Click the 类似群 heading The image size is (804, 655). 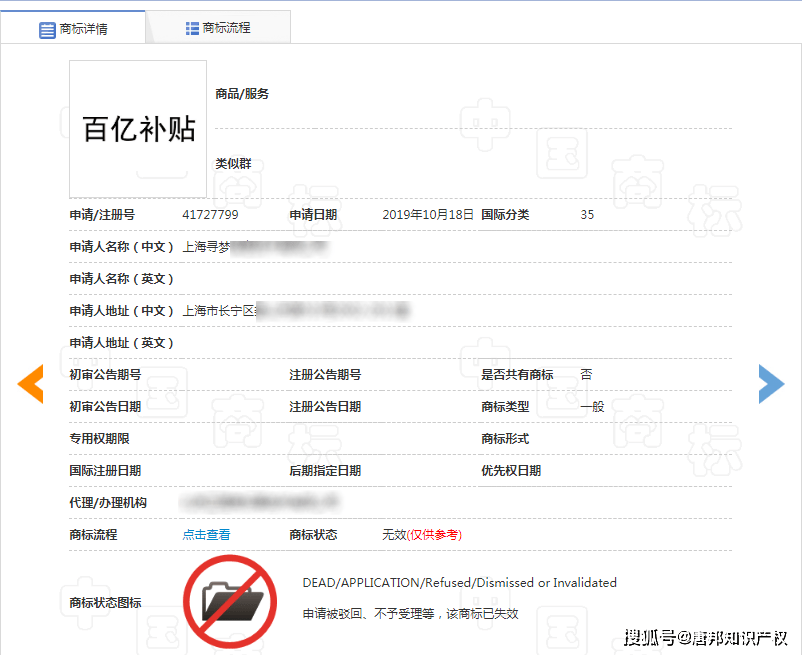(233, 164)
